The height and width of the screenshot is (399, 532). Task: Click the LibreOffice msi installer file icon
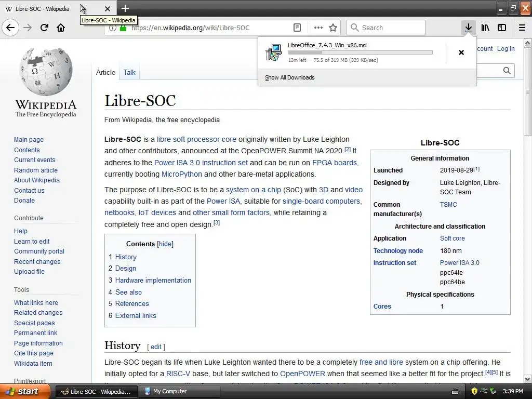click(x=273, y=52)
